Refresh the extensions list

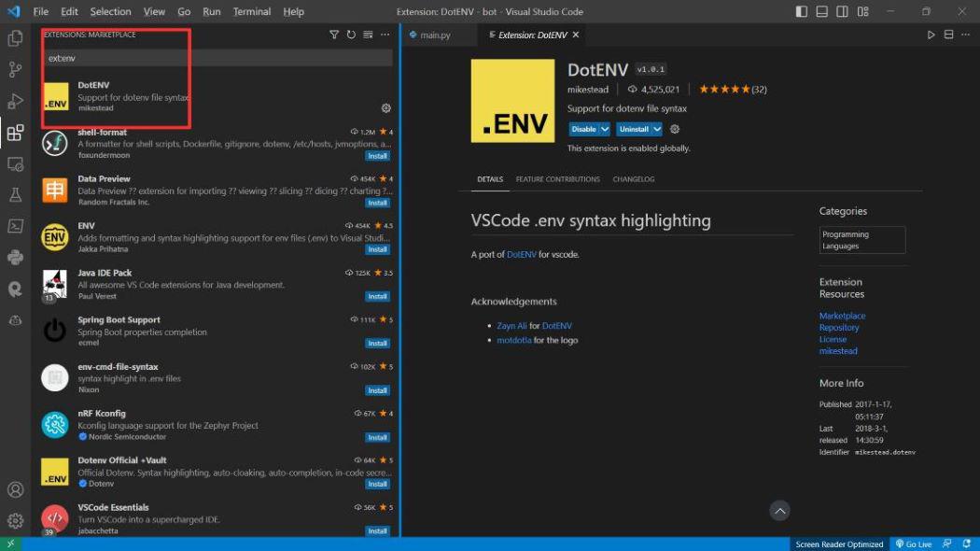pos(351,35)
